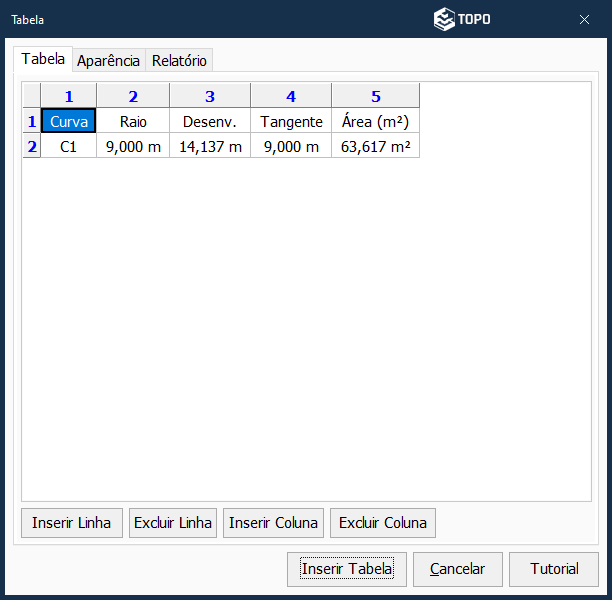Select the 63,617 m² area cell

point(376,147)
